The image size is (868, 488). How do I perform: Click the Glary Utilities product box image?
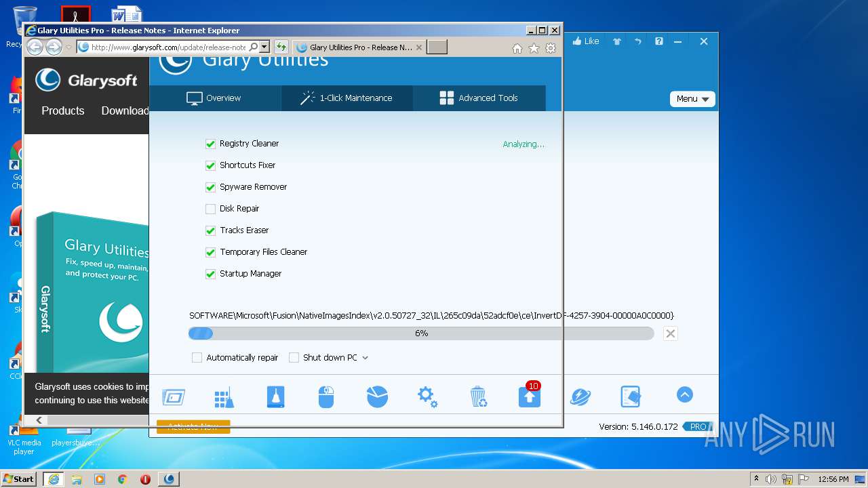pos(93,293)
